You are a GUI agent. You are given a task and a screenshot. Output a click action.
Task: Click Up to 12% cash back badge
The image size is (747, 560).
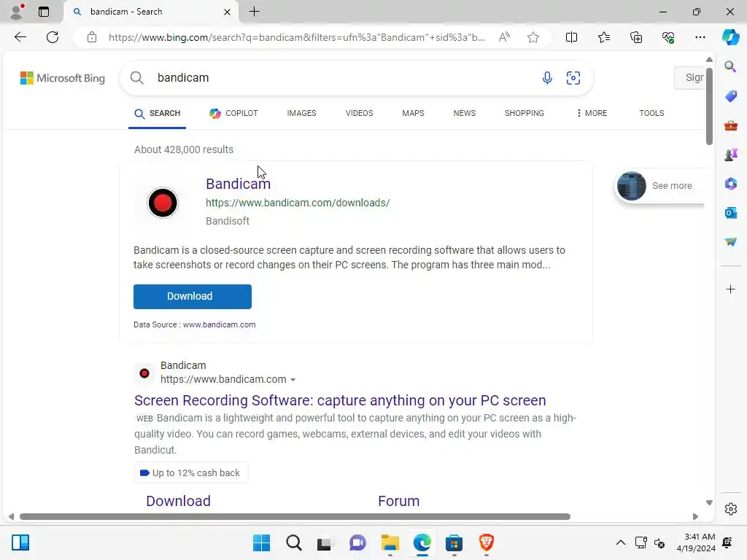point(191,472)
